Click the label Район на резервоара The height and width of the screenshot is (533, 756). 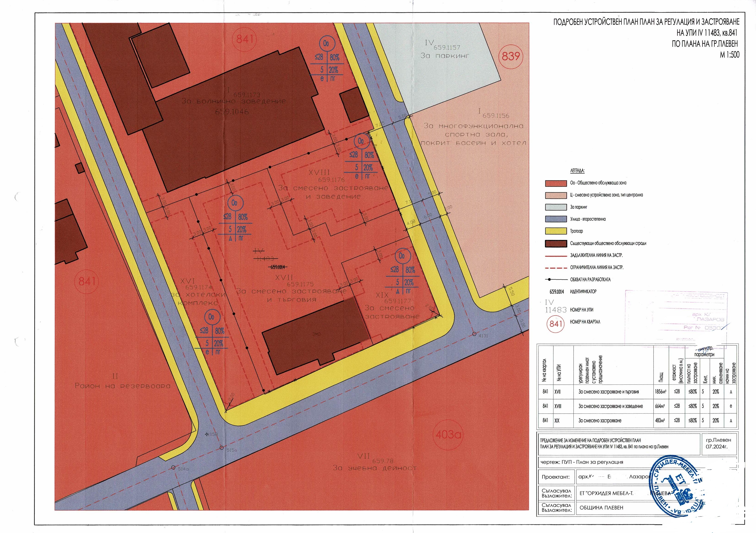(x=122, y=386)
